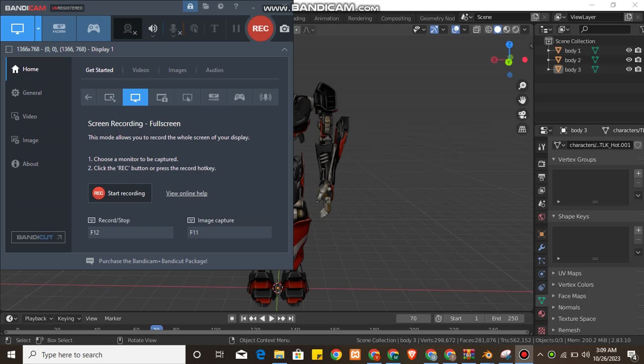Screen dimensions: 644x364
Task: Hide body 1 in the outliner
Action: [x=629, y=50]
